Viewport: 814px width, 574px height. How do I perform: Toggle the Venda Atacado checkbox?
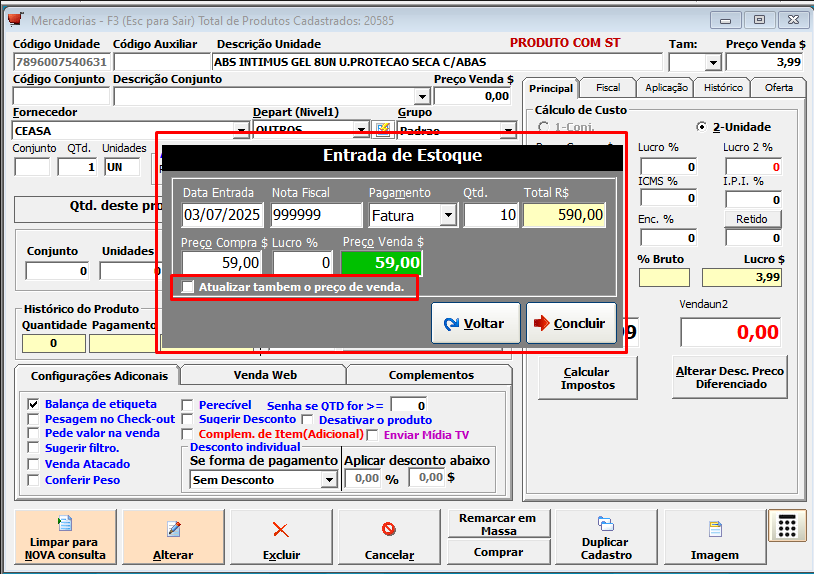point(34,465)
